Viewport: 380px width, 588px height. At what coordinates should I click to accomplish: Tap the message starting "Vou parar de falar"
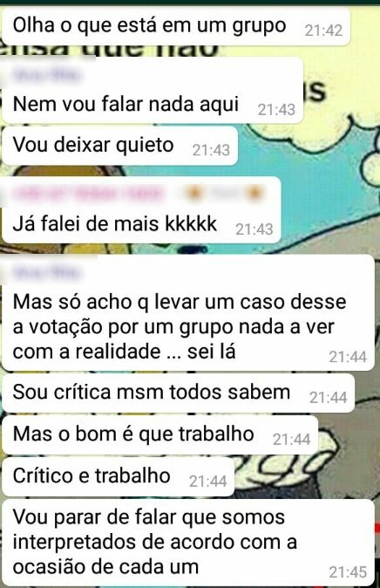pyautogui.click(x=187, y=543)
